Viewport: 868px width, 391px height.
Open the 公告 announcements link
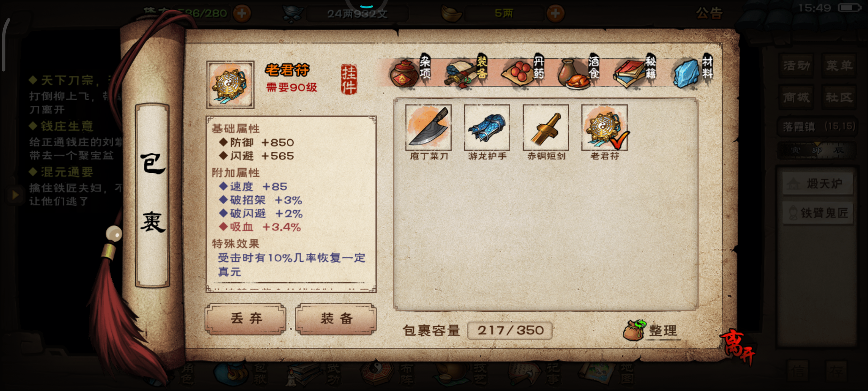[709, 13]
